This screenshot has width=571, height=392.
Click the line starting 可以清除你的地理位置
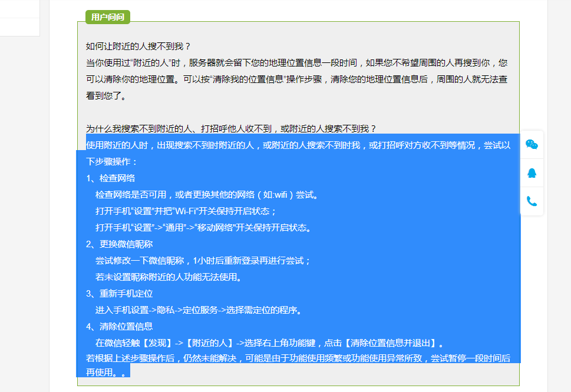pyautogui.click(x=296, y=79)
